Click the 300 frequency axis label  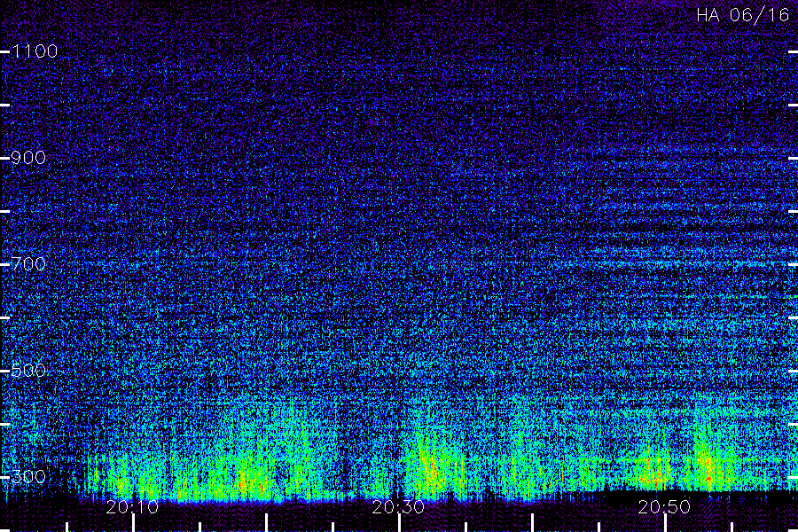point(28,477)
